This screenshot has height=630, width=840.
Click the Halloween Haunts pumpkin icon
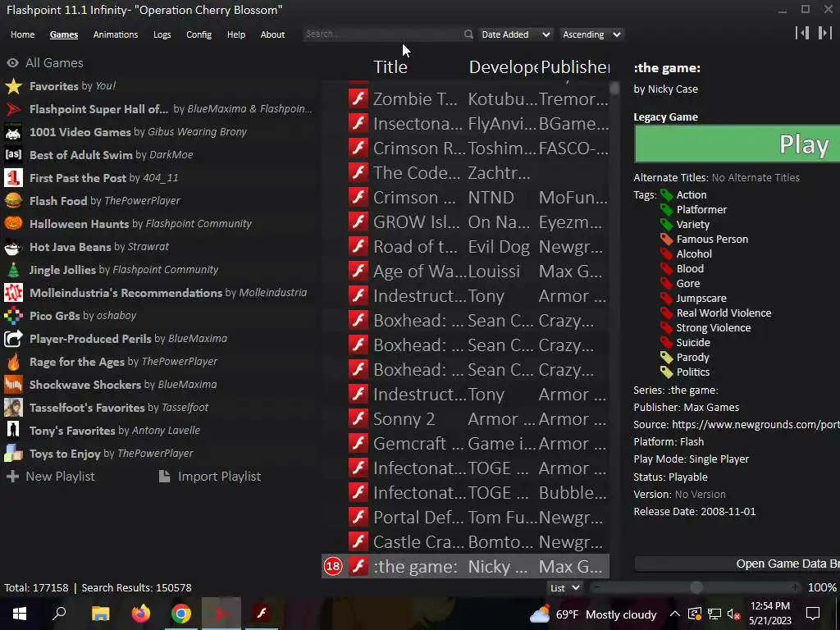click(13, 224)
